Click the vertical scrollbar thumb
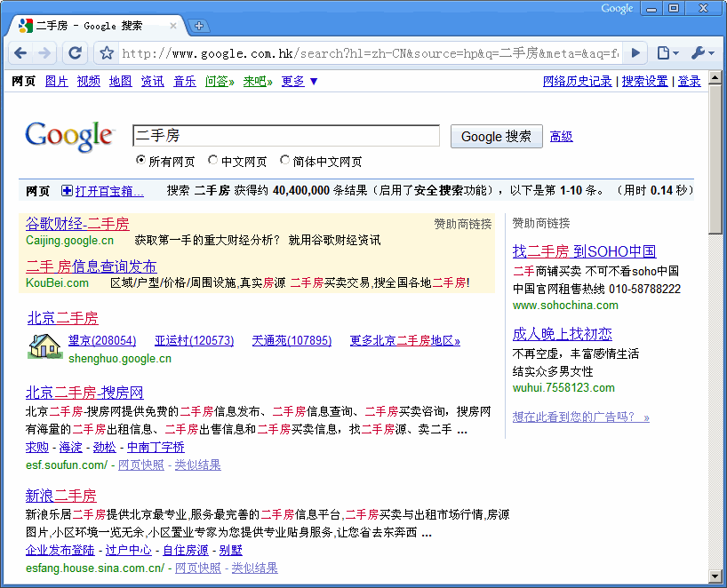This screenshot has height=588, width=727. point(715,159)
